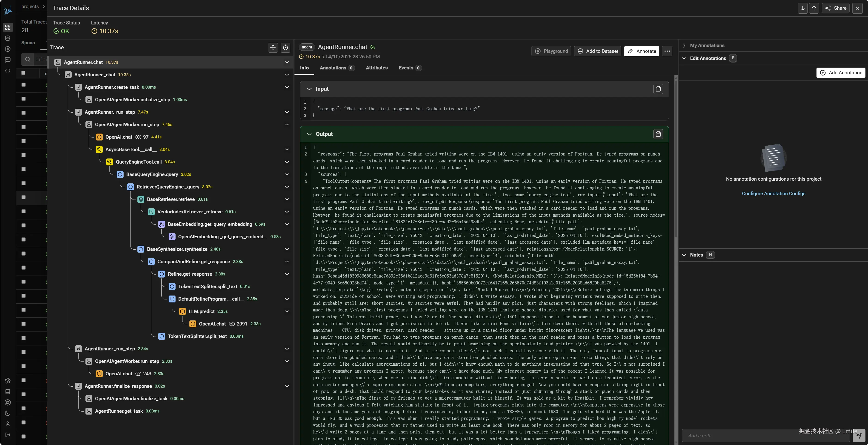Tick the checkbox on the first trace row
The image size is (868, 445).
23,85
